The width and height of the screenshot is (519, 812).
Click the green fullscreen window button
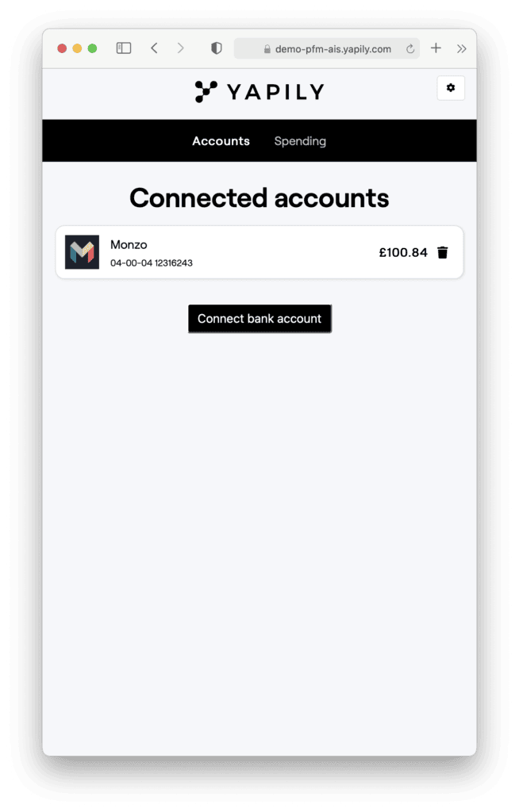pyautogui.click(x=92, y=48)
